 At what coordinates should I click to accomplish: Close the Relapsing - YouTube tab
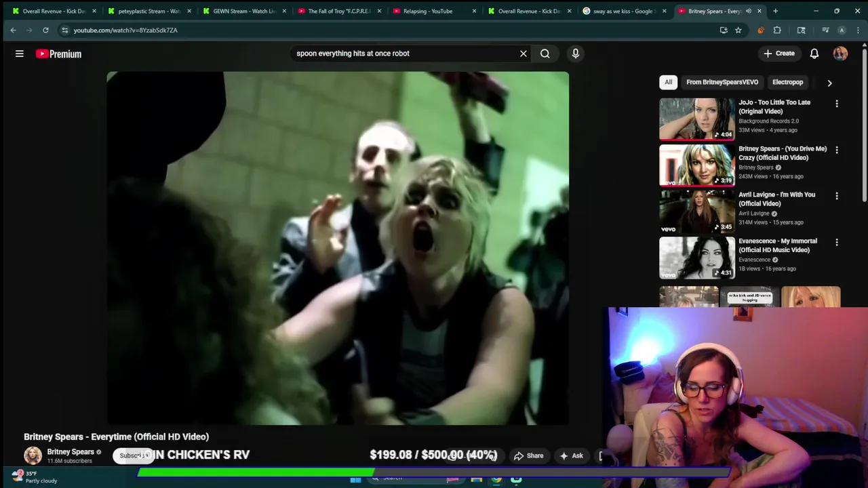(474, 11)
